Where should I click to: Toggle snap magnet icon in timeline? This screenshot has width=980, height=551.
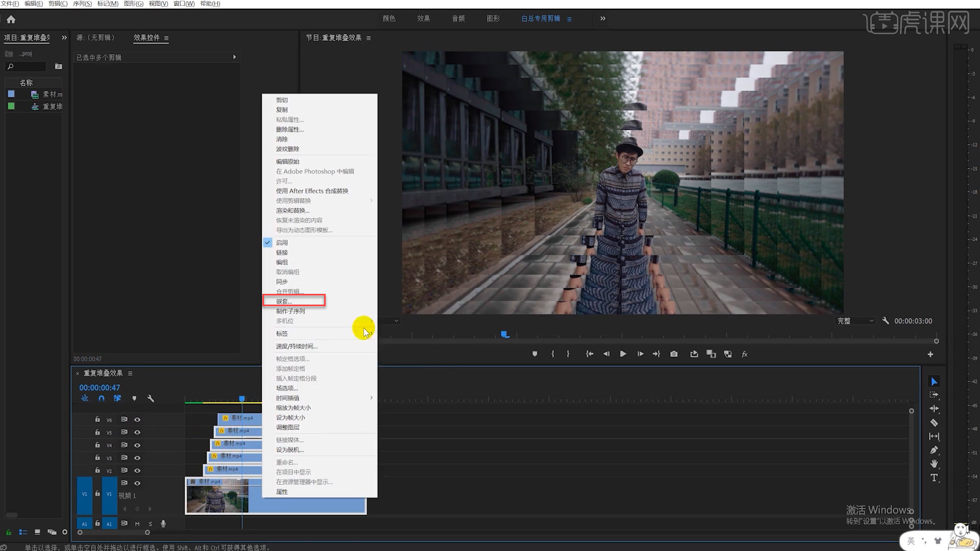tap(101, 398)
